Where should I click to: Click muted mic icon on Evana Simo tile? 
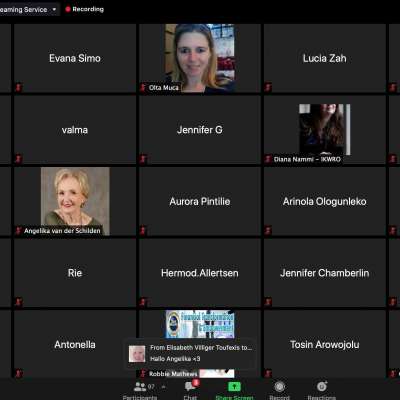point(19,88)
